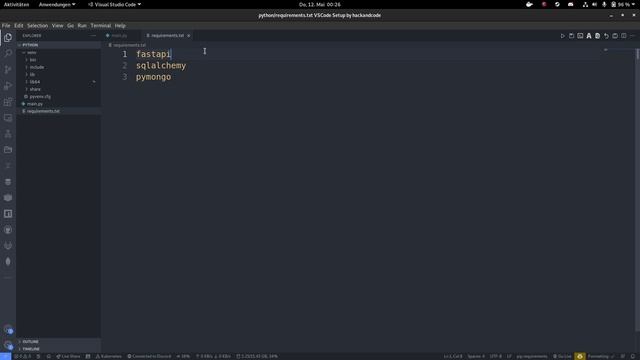Image resolution: width=640 pixels, height=360 pixels.
Task: Click the Spaces: 4 indentation setting
Action: (x=476, y=356)
